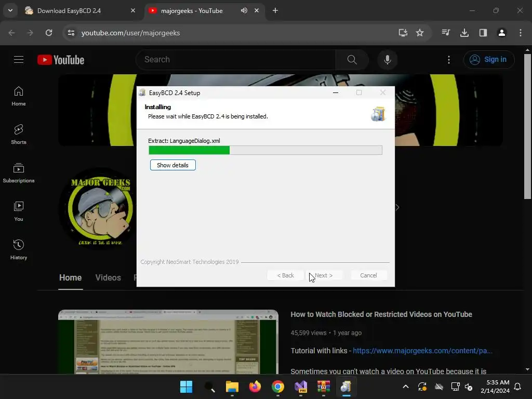The width and height of the screenshot is (532, 399).
Task: Click the Back button in EasyBCD Setup
Action: [285, 275]
